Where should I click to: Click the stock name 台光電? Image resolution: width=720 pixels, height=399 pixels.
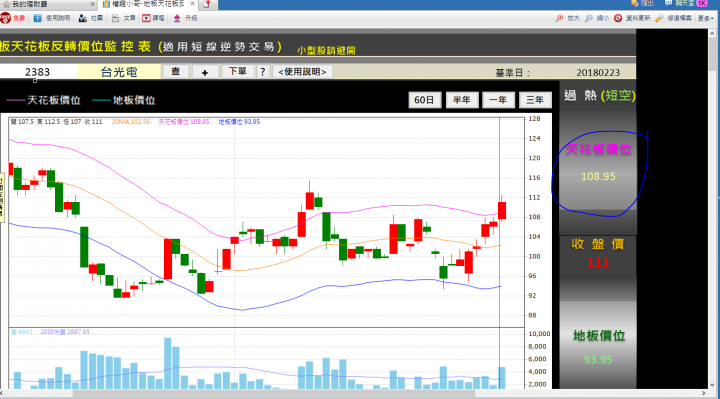pos(119,72)
